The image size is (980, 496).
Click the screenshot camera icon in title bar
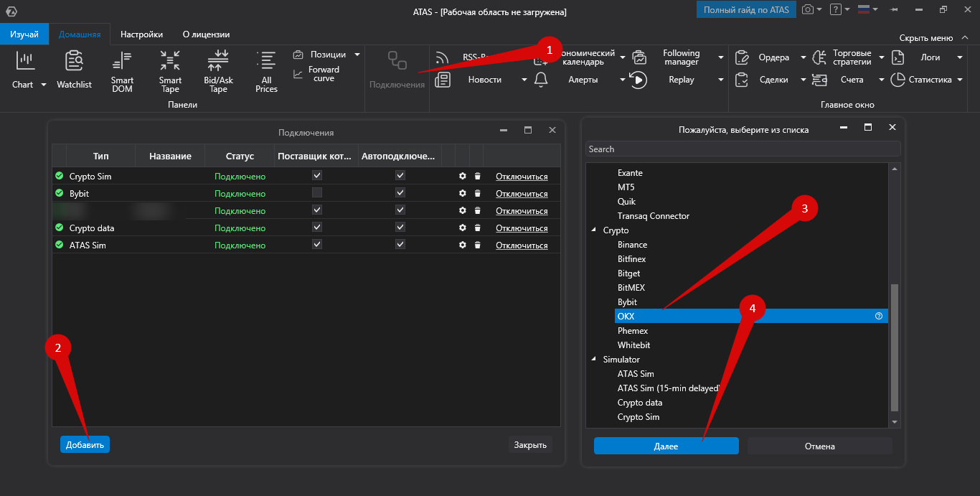[808, 10]
